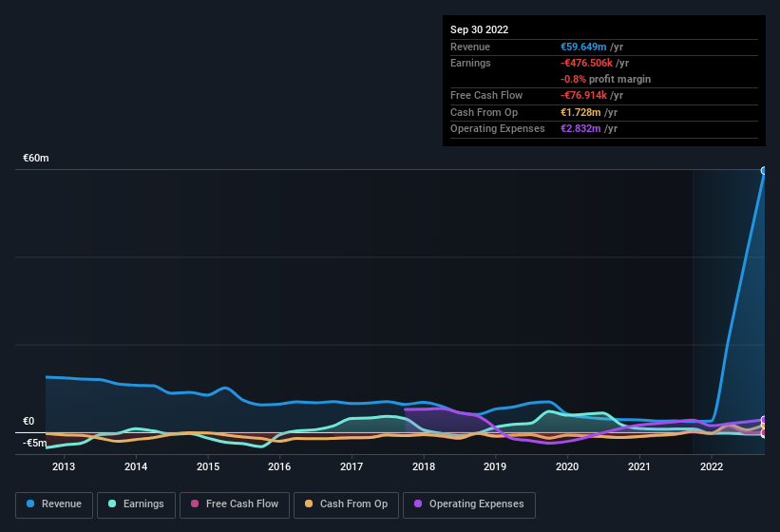Click the Operating Expenses label in tooltip
Screen dimensions: 780x532
point(498,129)
